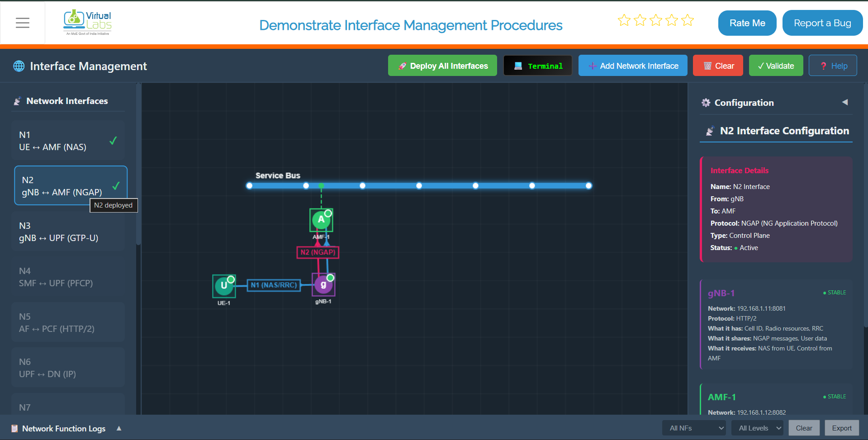This screenshot has height=440, width=868.
Task: Click the Network Function Logs icon
Action: pyautogui.click(x=14, y=428)
